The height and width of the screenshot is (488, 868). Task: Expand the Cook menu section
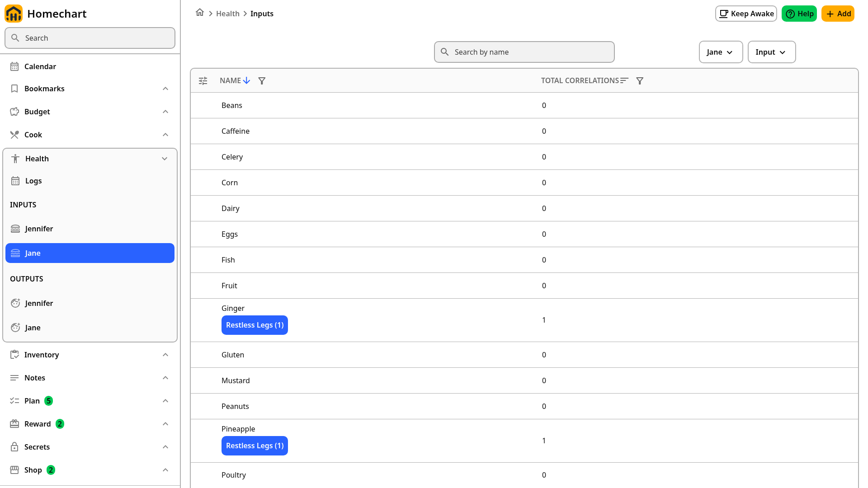pos(165,135)
